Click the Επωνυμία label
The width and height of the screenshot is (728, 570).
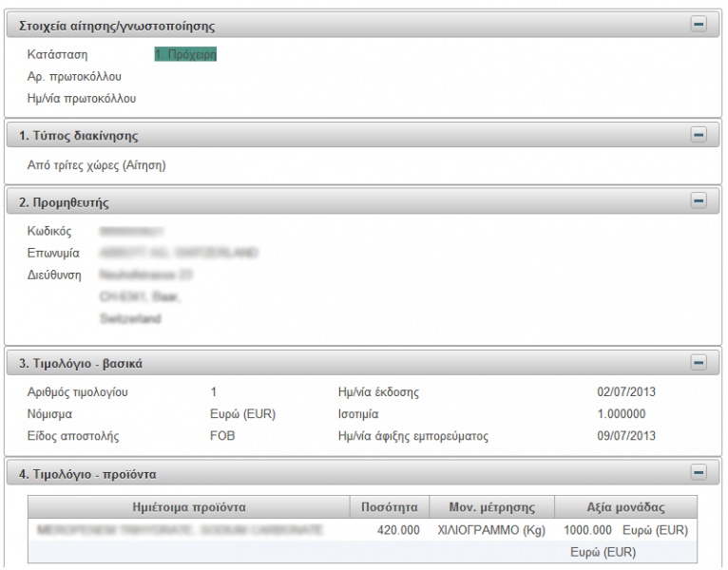click(x=53, y=253)
